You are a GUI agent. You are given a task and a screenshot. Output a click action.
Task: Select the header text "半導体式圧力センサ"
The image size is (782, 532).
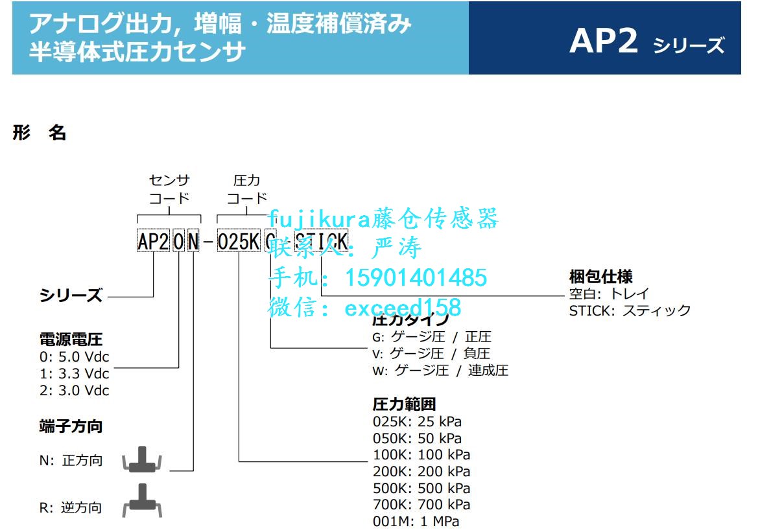pos(137,52)
